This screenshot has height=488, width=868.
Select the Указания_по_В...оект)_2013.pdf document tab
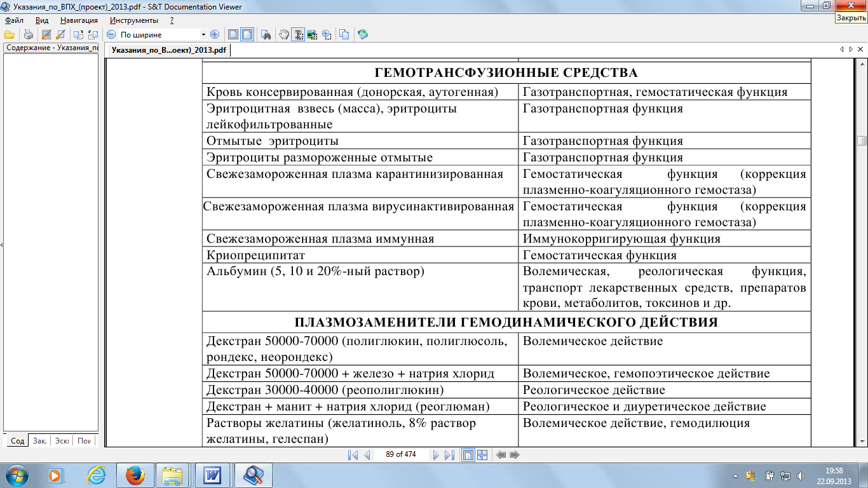point(168,50)
